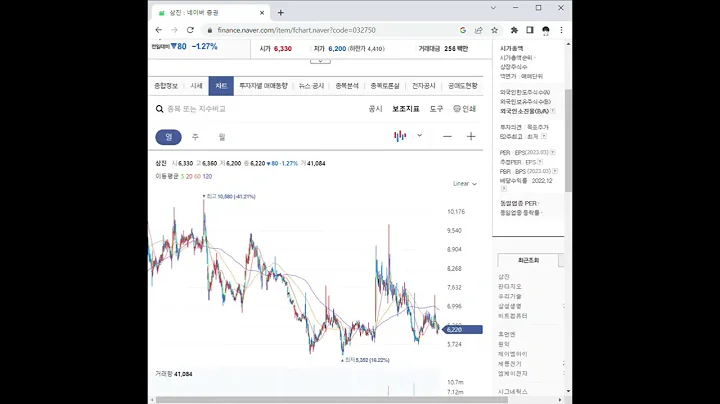Open the 종목분석 tab
720x404 pixels.
[x=347, y=86]
